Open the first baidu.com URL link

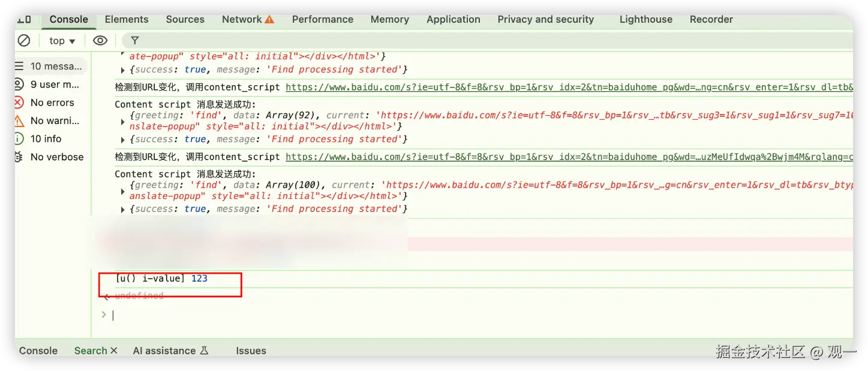(x=569, y=88)
